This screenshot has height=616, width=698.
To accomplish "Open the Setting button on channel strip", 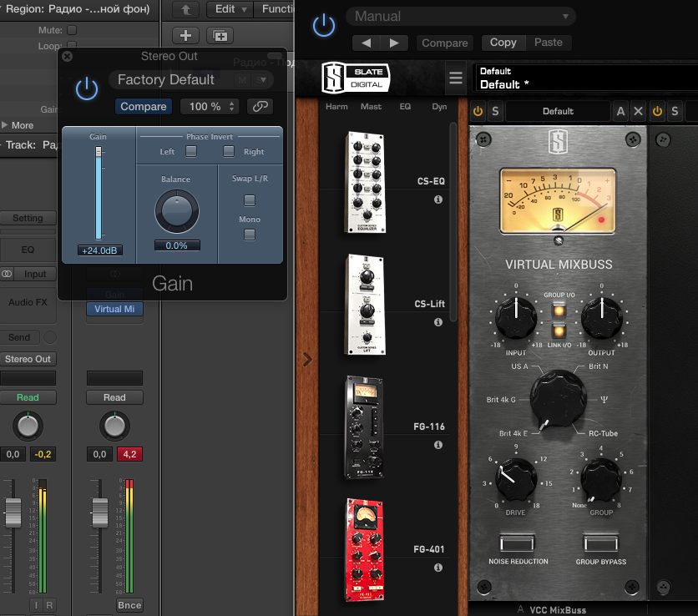I will coord(28,218).
